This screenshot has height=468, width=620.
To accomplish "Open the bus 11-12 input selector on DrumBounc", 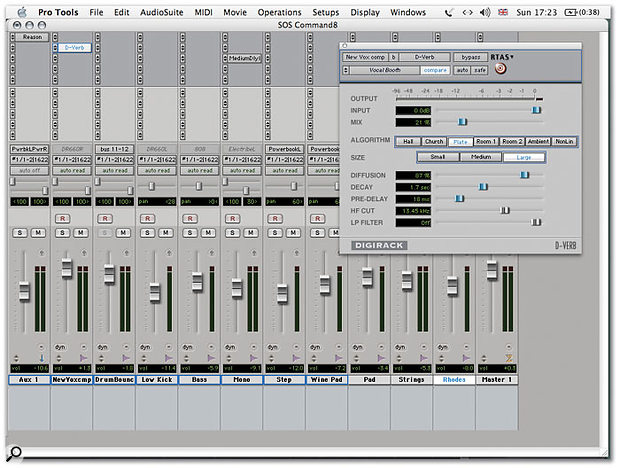I will click(x=114, y=149).
